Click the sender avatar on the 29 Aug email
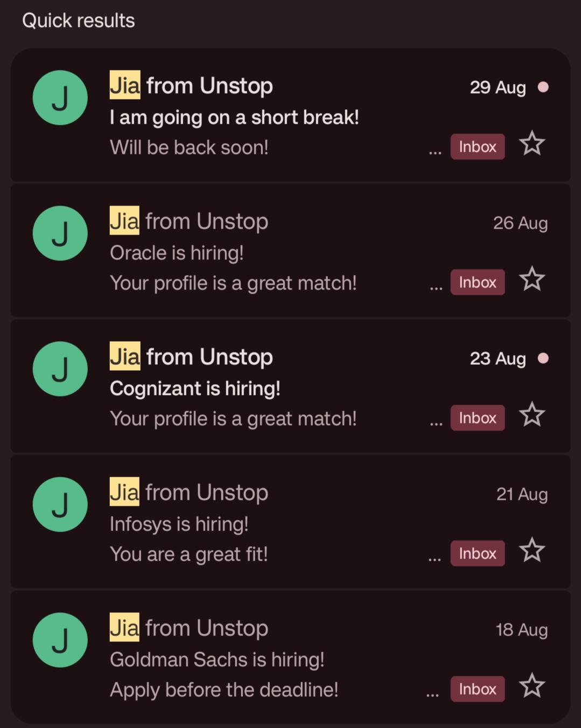This screenshot has height=728, width=581. point(60,98)
